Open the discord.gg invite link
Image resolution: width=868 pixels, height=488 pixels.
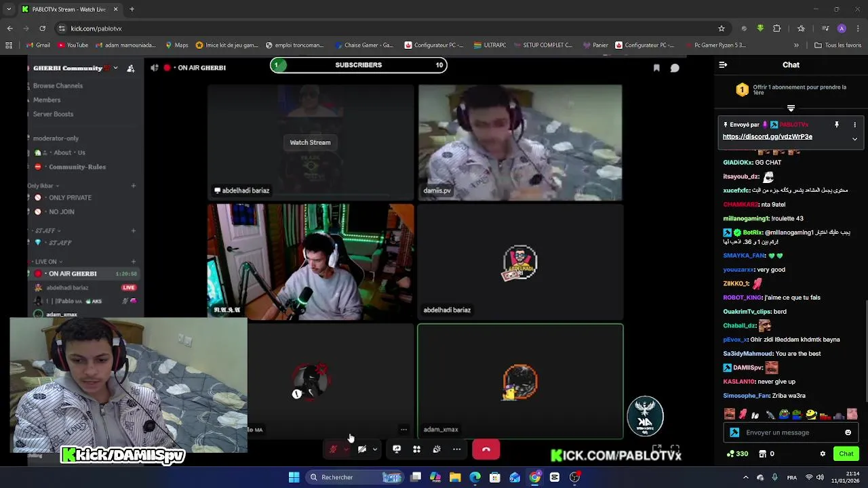(x=767, y=137)
